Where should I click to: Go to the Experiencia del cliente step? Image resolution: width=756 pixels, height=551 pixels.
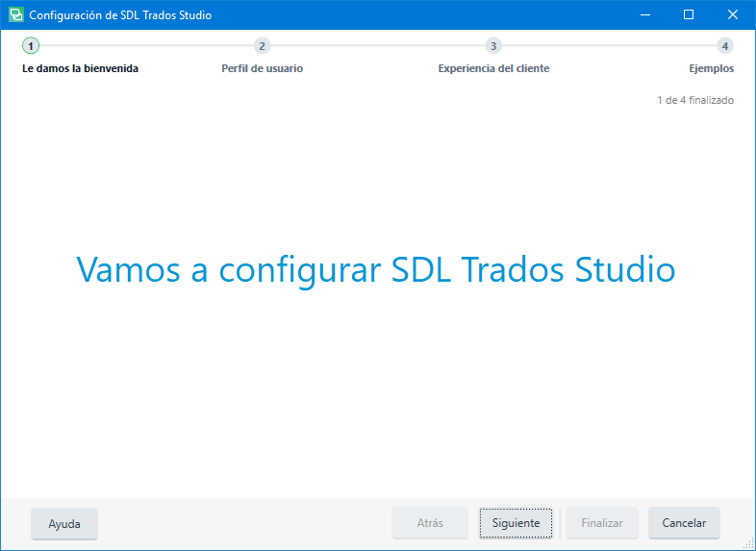(493, 68)
